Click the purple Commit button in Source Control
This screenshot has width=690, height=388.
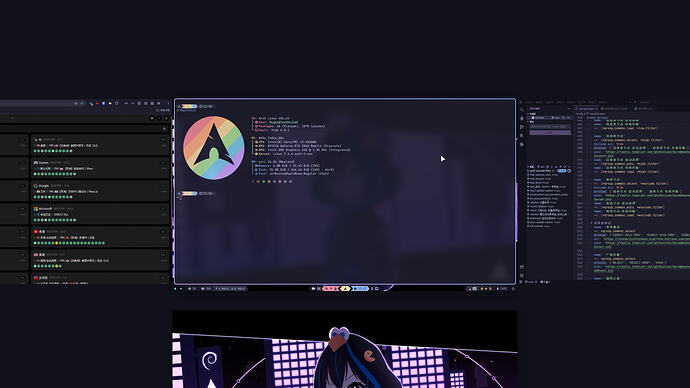tap(550, 132)
